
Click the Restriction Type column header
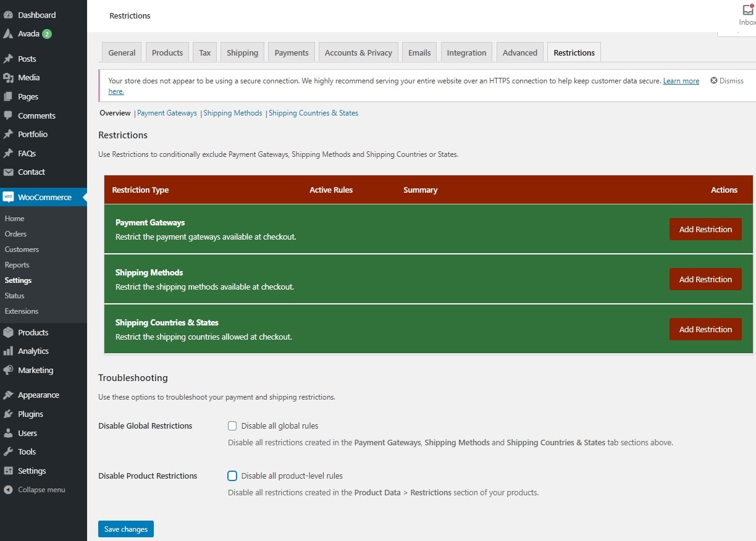pyautogui.click(x=140, y=190)
